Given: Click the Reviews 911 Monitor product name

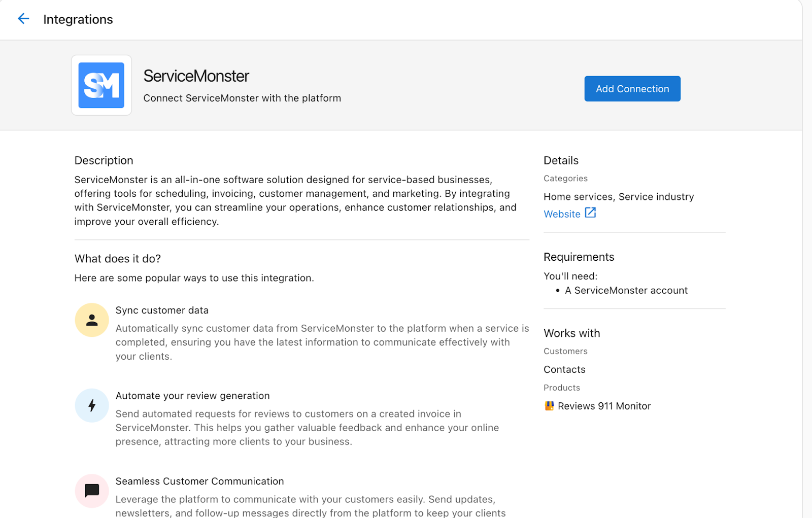Looking at the screenshot, I should [x=604, y=406].
